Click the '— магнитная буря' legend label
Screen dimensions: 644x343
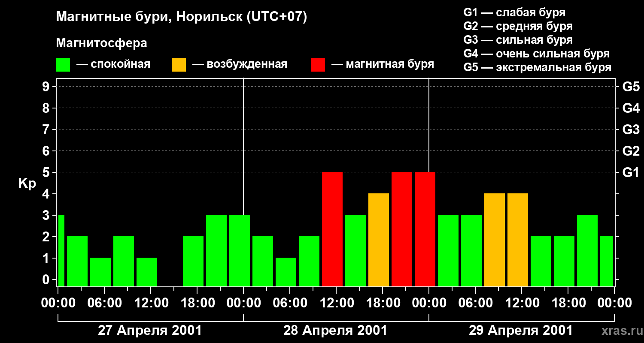(383, 64)
